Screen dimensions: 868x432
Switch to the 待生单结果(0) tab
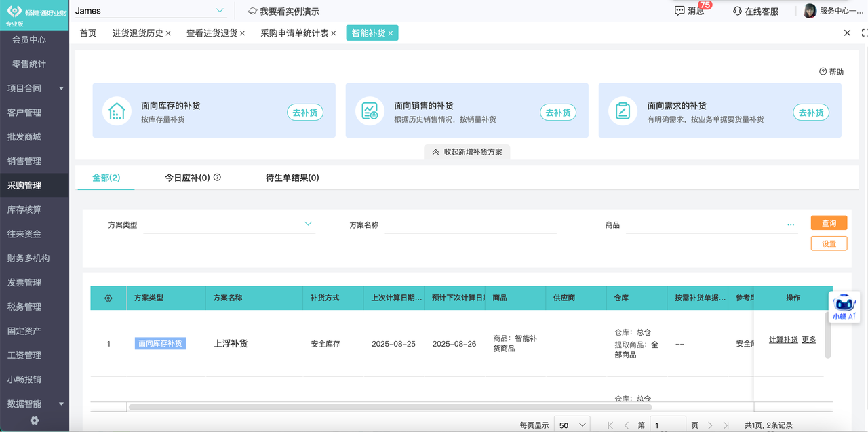292,178
